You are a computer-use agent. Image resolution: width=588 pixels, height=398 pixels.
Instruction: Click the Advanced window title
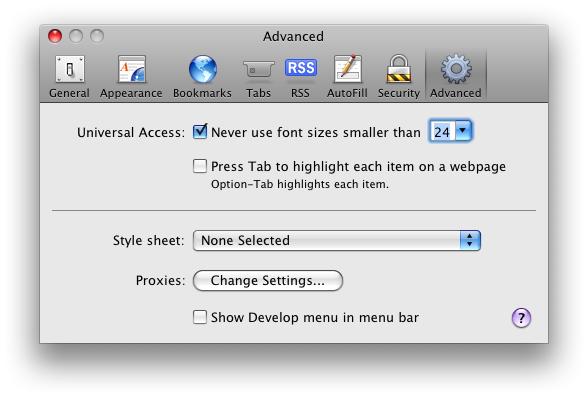(293, 36)
